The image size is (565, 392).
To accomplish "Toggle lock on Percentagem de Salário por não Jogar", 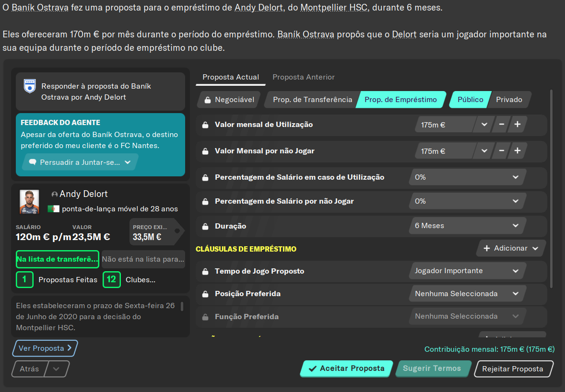I will click(x=205, y=202).
